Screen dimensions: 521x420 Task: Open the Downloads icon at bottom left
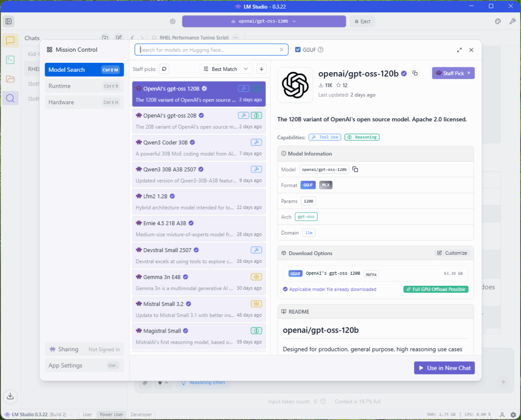pos(10,396)
